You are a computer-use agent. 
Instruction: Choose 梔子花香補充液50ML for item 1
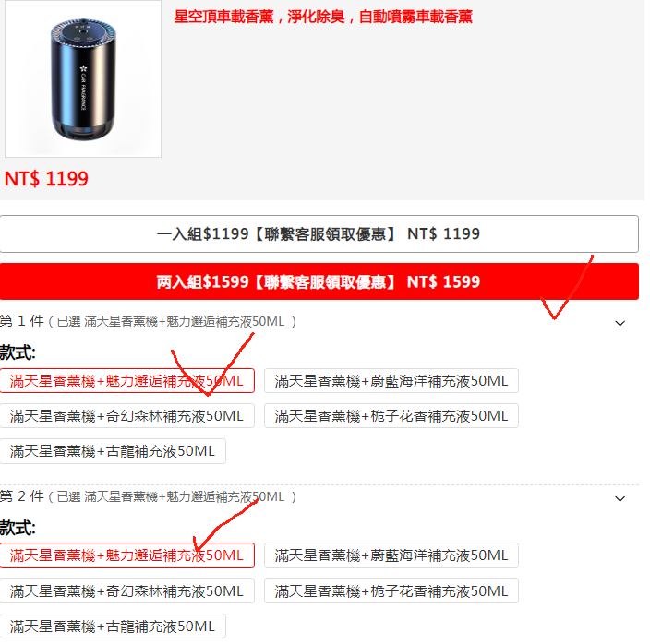(391, 416)
